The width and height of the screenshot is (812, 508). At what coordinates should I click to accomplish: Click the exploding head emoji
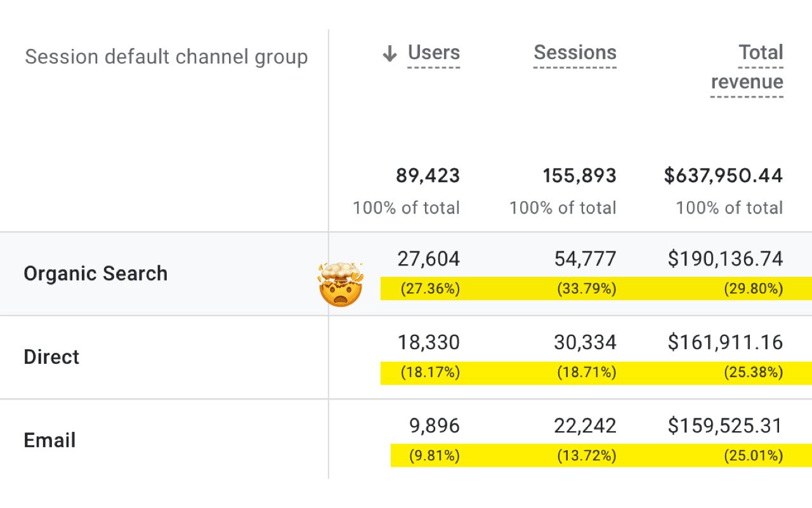tap(341, 284)
